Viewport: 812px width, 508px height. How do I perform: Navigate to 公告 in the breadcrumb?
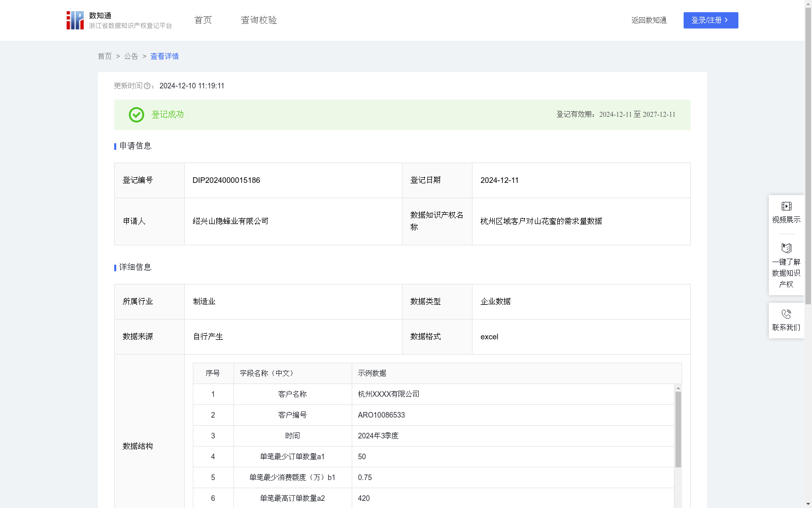coord(131,56)
